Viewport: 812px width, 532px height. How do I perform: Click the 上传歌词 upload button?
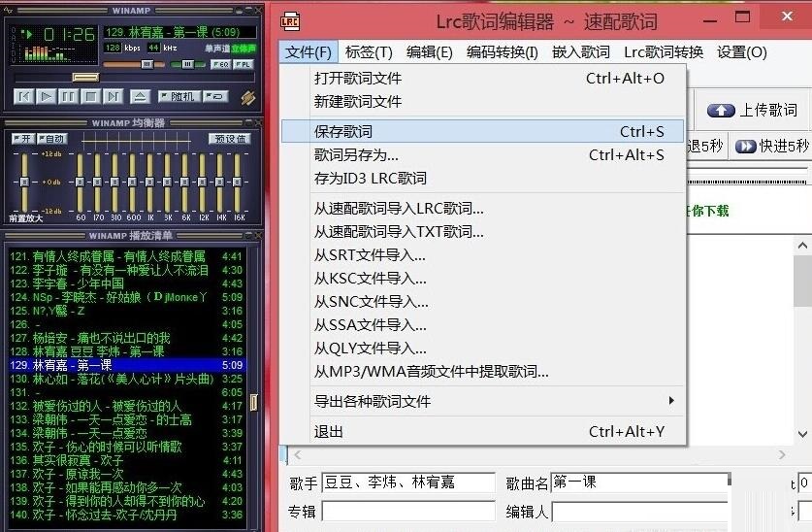click(752, 110)
